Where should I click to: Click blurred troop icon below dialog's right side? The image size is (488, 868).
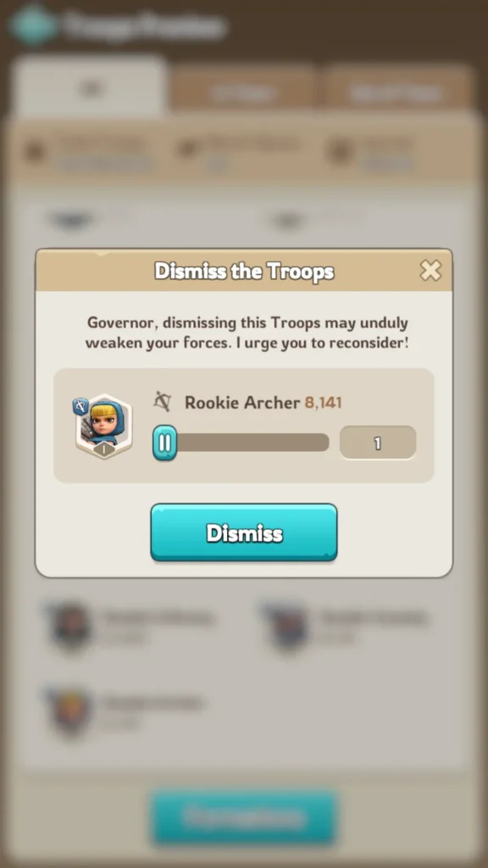click(288, 626)
